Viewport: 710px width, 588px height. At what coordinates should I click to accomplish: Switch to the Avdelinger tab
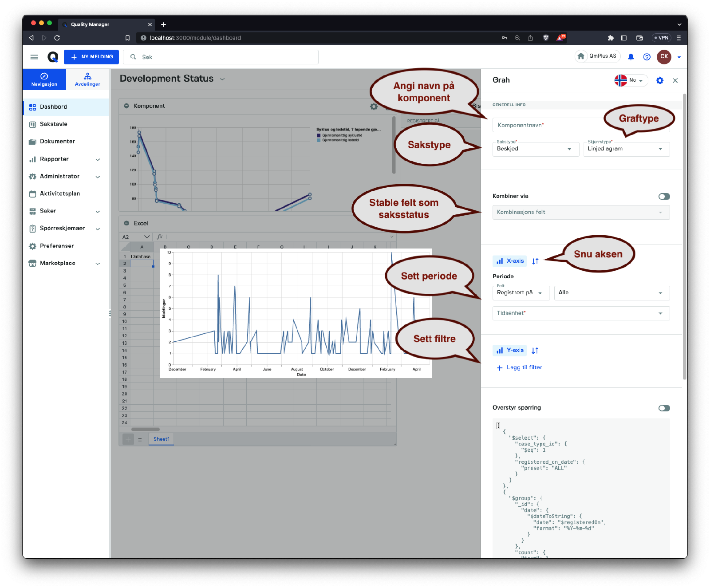point(87,79)
